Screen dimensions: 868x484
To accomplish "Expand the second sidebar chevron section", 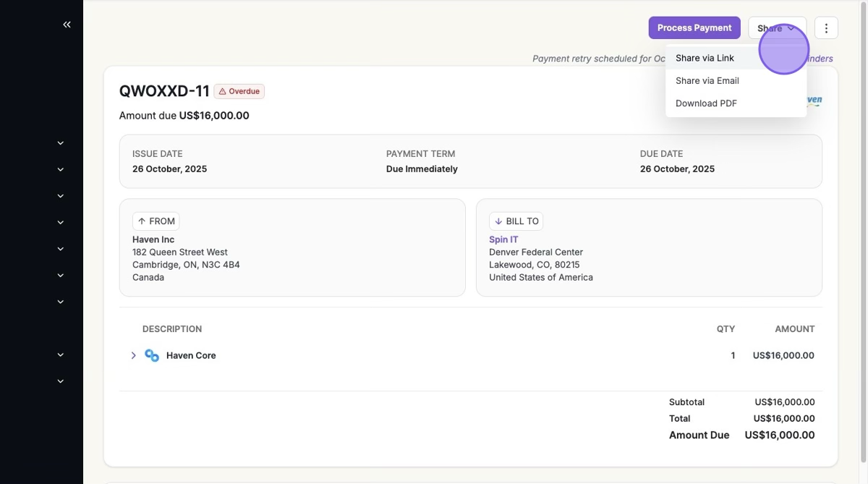I will click(61, 169).
